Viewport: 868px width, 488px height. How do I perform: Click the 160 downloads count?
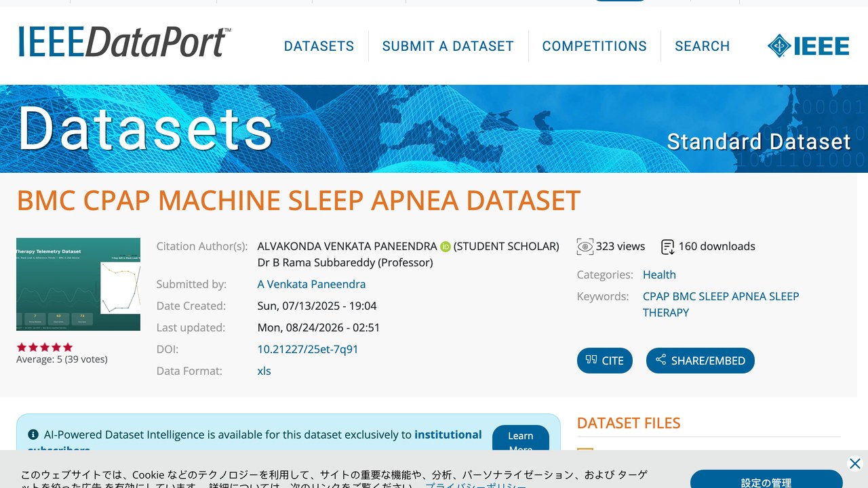coord(717,247)
